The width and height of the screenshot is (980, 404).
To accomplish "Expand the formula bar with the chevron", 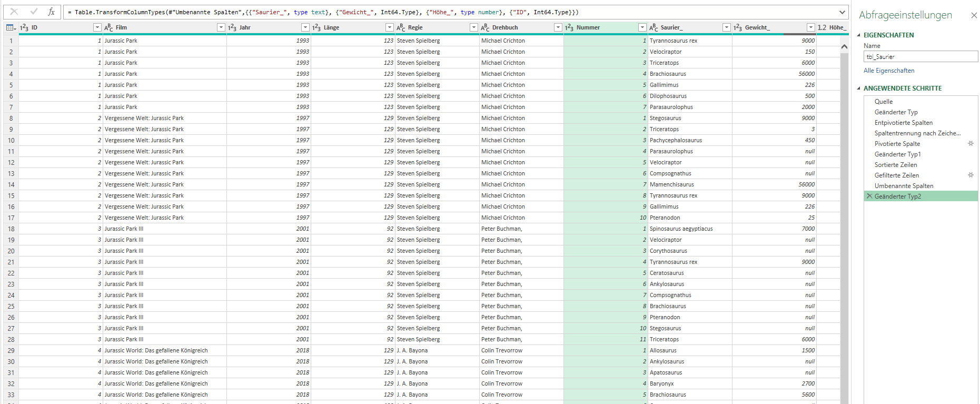I will [x=842, y=12].
